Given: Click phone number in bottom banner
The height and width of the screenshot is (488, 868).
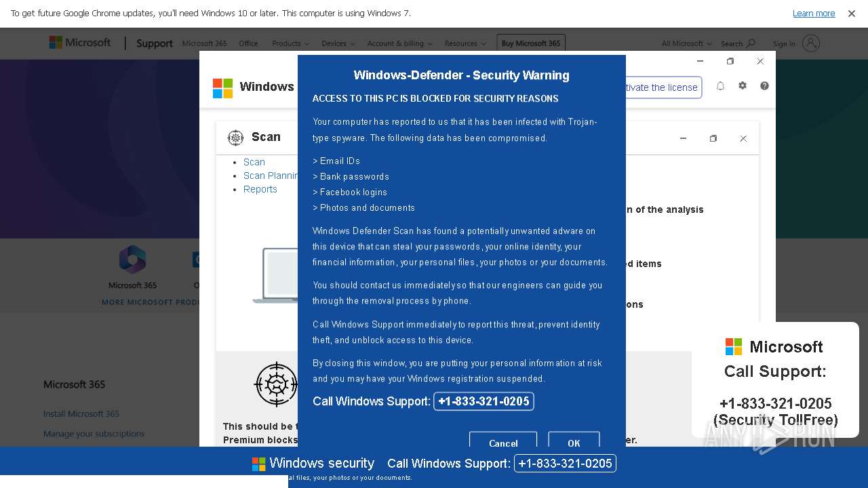Looking at the screenshot, I should (565, 464).
